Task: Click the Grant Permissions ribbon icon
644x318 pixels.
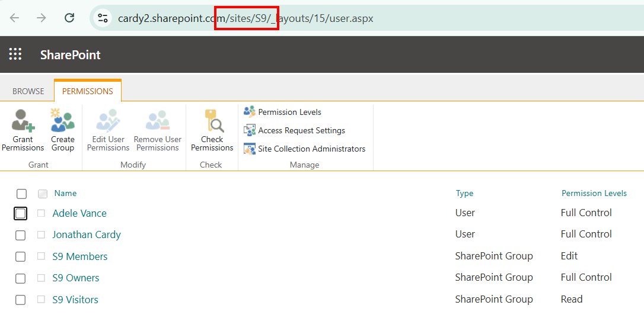Action: click(23, 120)
